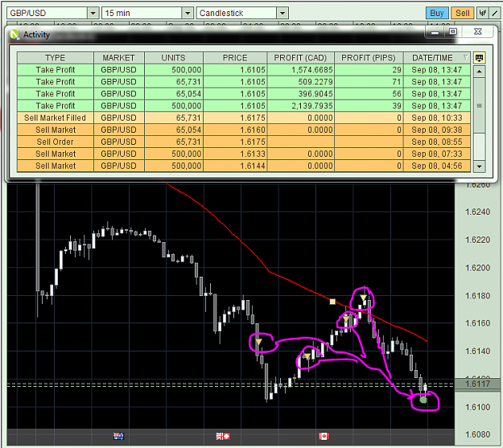The image size is (503, 448).
Task: Select the Take Profit row with 1,574.6685 profit
Action: (x=244, y=70)
